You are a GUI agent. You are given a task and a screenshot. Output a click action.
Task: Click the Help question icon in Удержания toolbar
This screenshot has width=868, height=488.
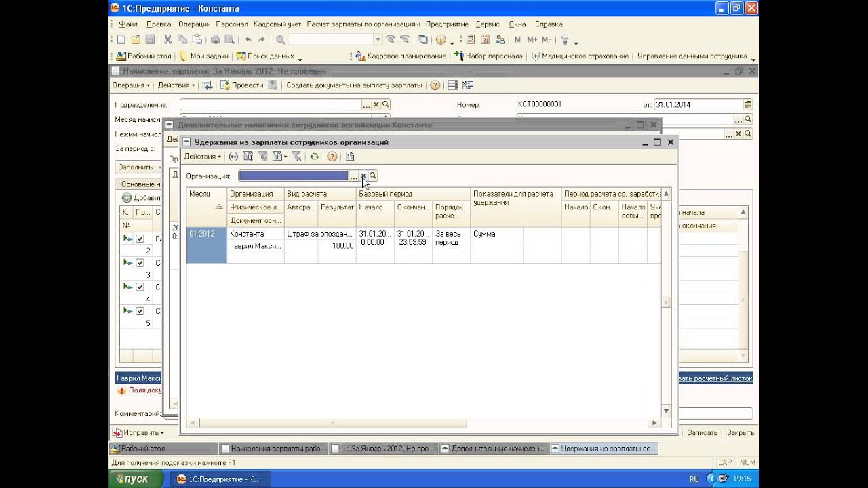[332, 157]
